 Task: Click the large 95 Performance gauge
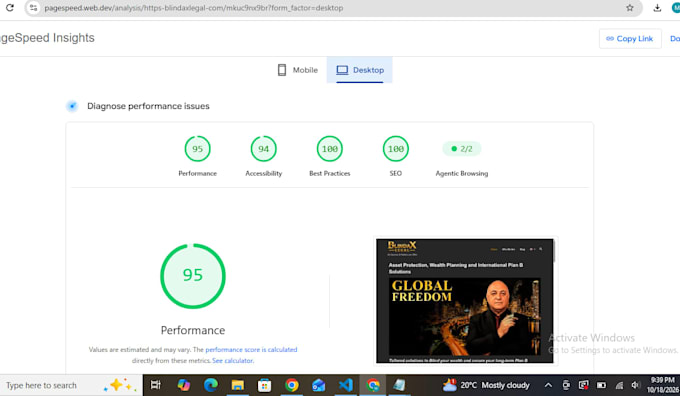click(193, 276)
